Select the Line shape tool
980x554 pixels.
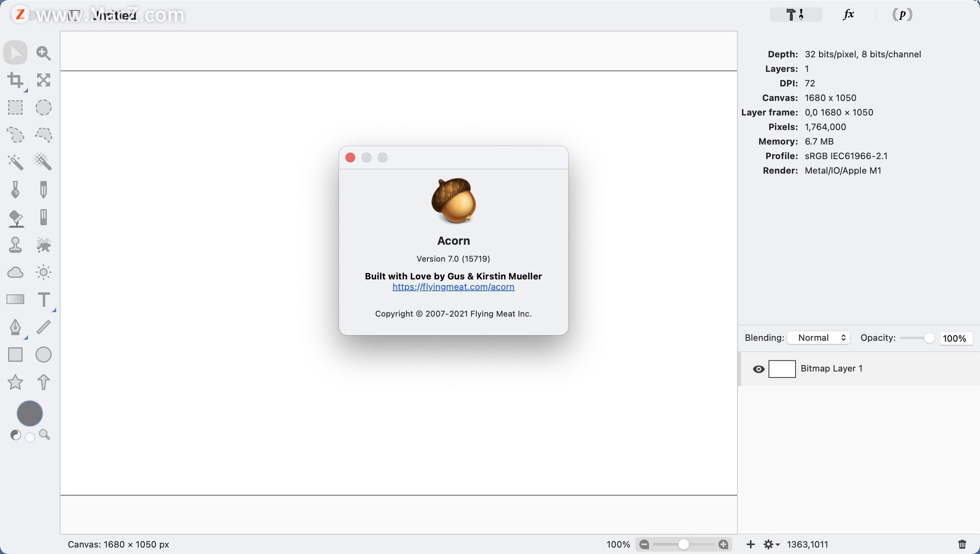click(x=43, y=327)
